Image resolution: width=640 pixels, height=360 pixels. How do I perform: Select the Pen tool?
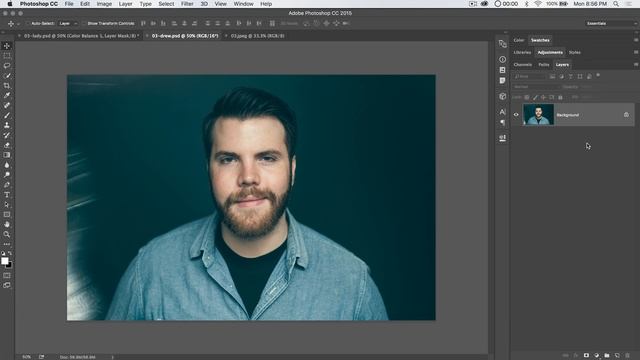pos(7,185)
